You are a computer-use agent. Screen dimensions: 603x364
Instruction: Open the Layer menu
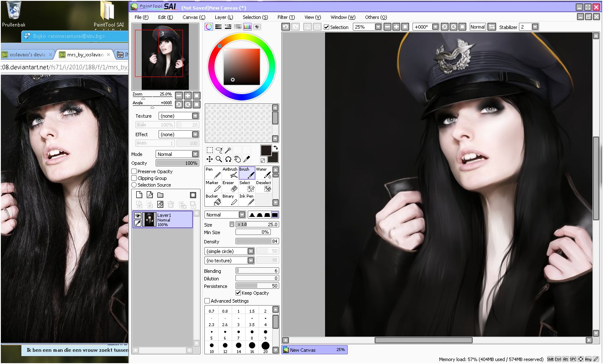[224, 17]
